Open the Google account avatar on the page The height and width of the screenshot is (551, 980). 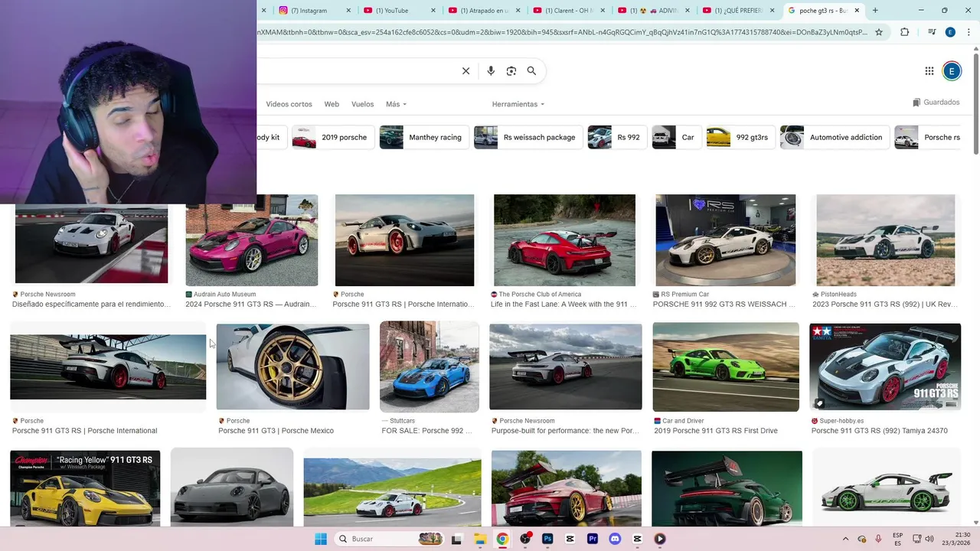pyautogui.click(x=952, y=71)
